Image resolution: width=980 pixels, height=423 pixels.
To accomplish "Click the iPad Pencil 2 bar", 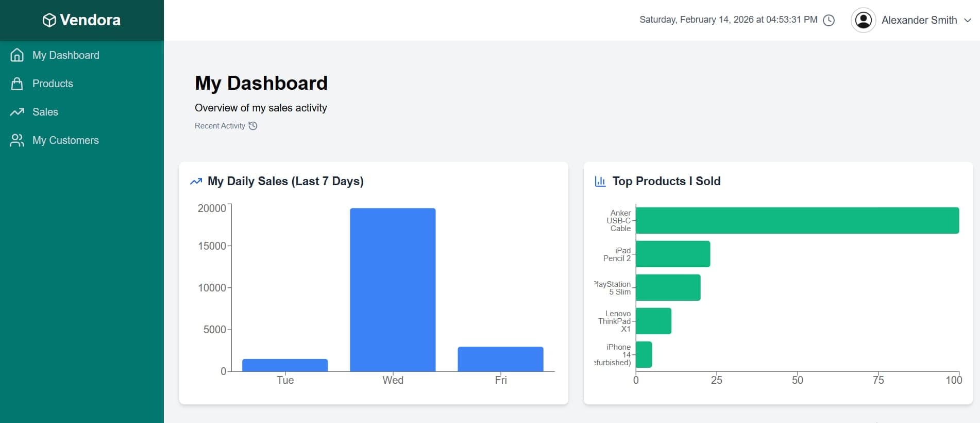I will (673, 254).
